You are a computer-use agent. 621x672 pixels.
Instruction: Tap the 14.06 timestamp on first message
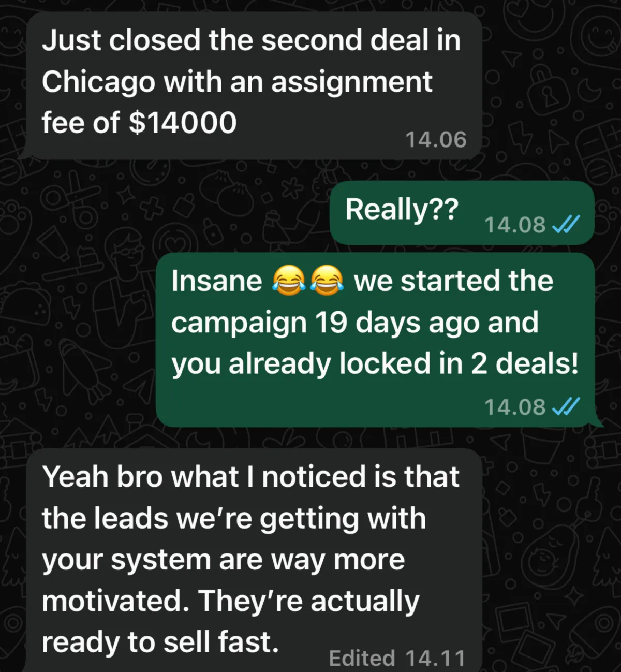(436, 140)
